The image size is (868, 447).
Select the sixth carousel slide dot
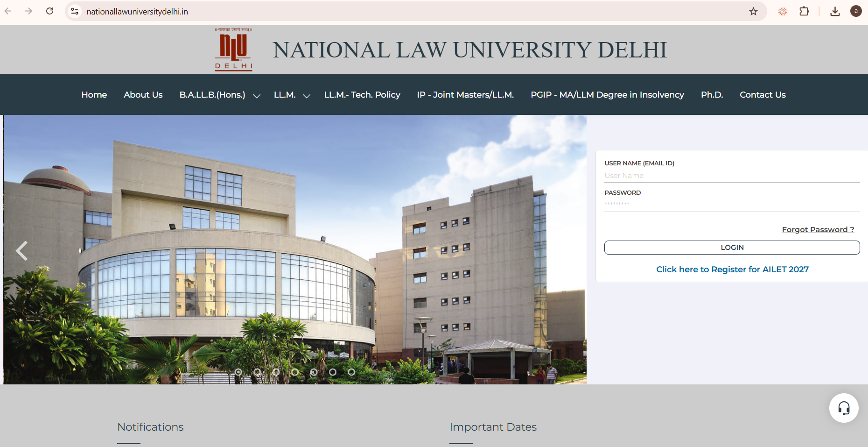333,372
